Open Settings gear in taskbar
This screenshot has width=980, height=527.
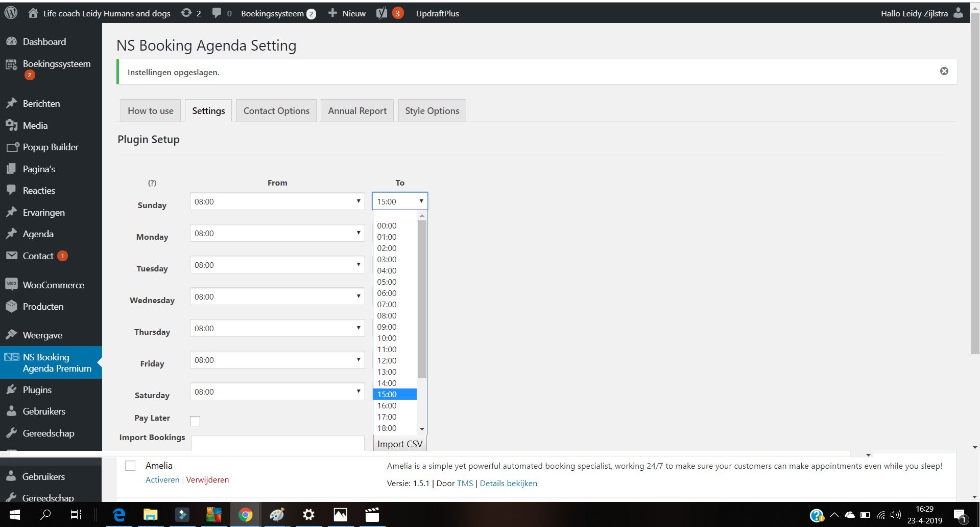309,515
